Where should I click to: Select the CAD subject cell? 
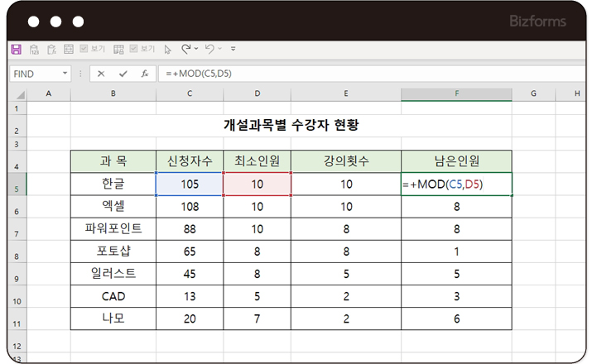113,296
